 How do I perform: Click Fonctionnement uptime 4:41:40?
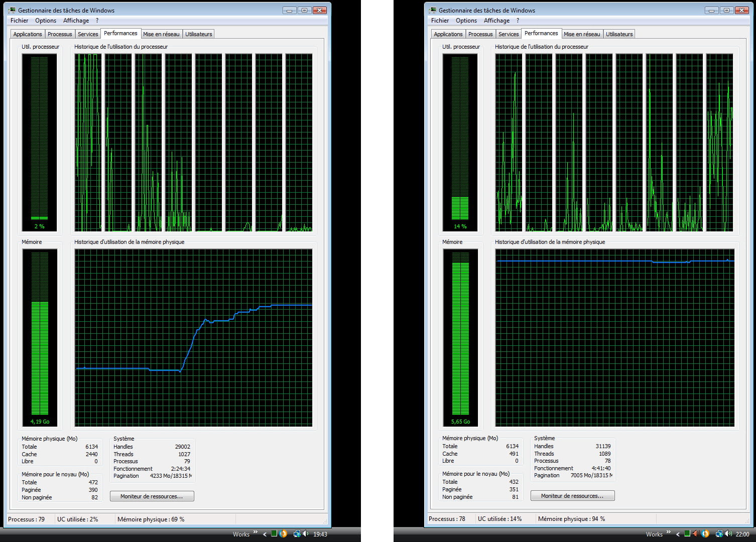pyautogui.click(x=601, y=468)
